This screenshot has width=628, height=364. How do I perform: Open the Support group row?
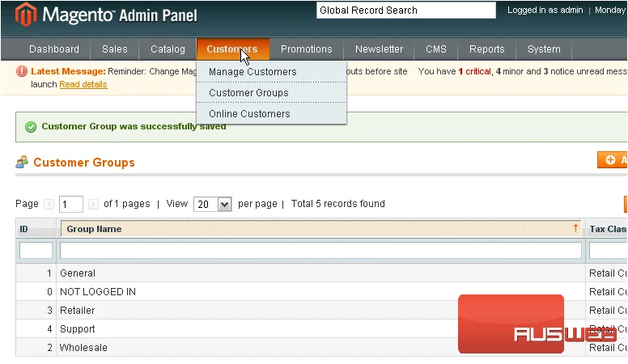pos(321,328)
